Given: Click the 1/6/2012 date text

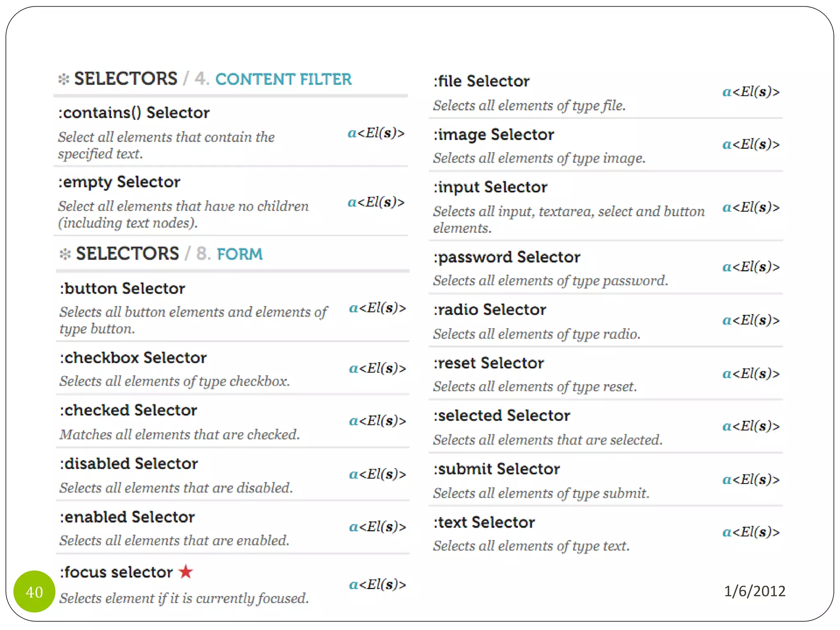Looking at the screenshot, I should [x=755, y=591].
